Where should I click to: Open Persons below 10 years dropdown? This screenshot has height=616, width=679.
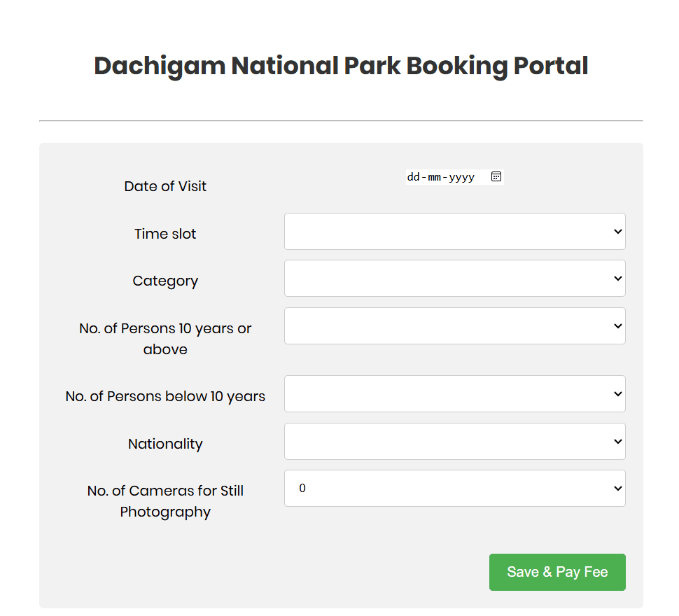(454, 394)
